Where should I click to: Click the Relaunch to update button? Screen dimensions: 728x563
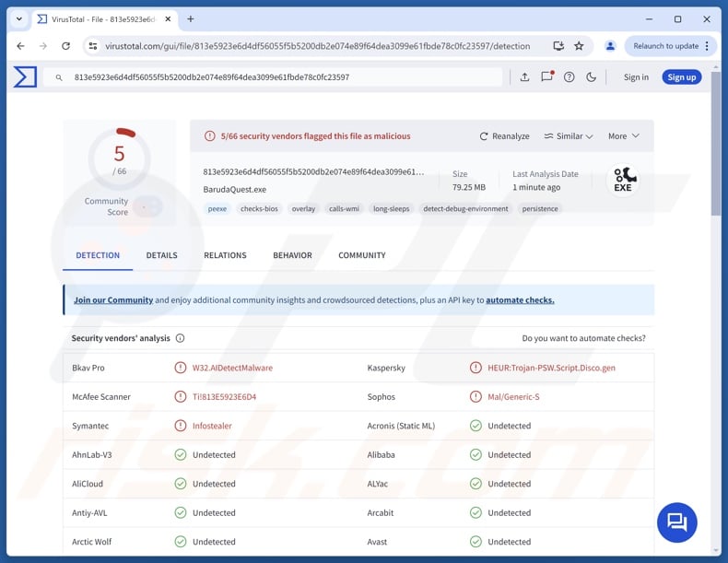coord(665,46)
